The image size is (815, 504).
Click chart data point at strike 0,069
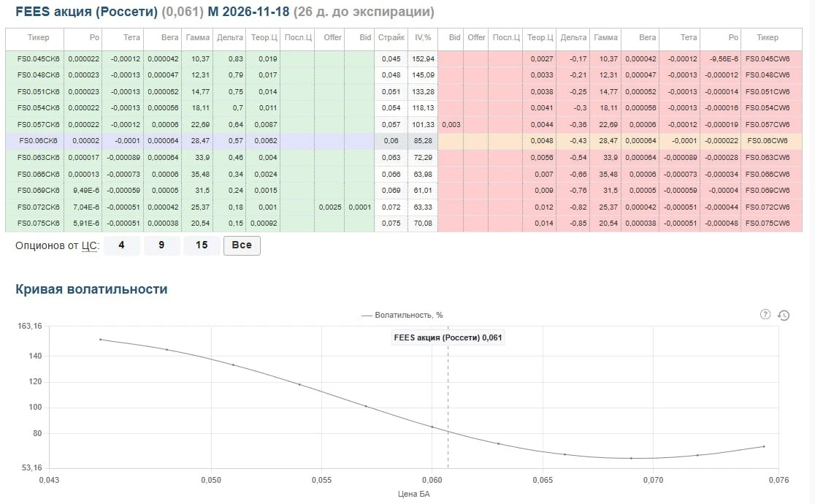(x=631, y=458)
